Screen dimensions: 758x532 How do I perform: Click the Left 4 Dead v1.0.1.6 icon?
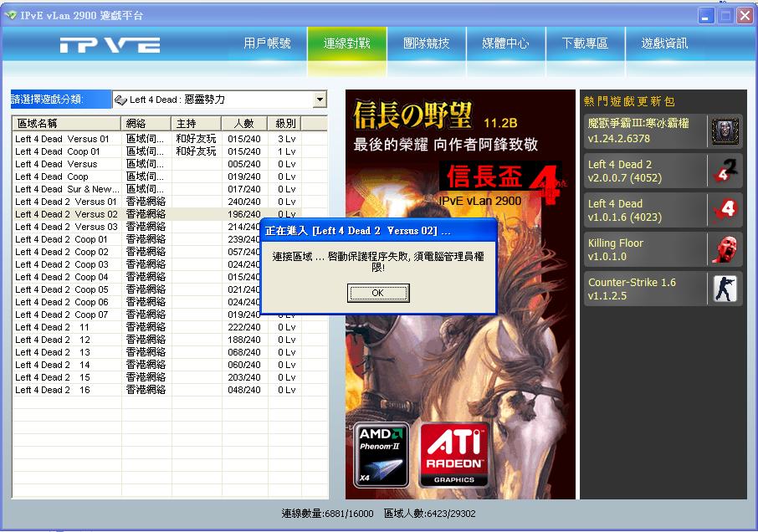(725, 210)
